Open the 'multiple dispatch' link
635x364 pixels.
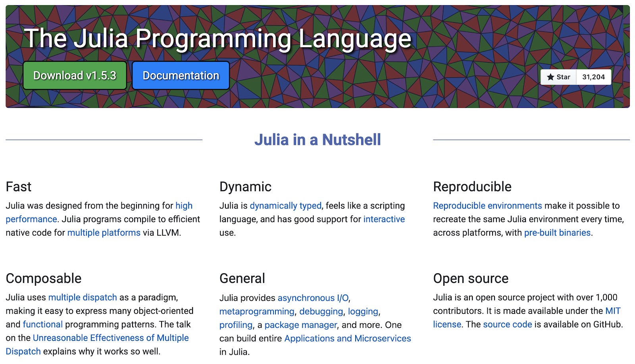click(83, 297)
